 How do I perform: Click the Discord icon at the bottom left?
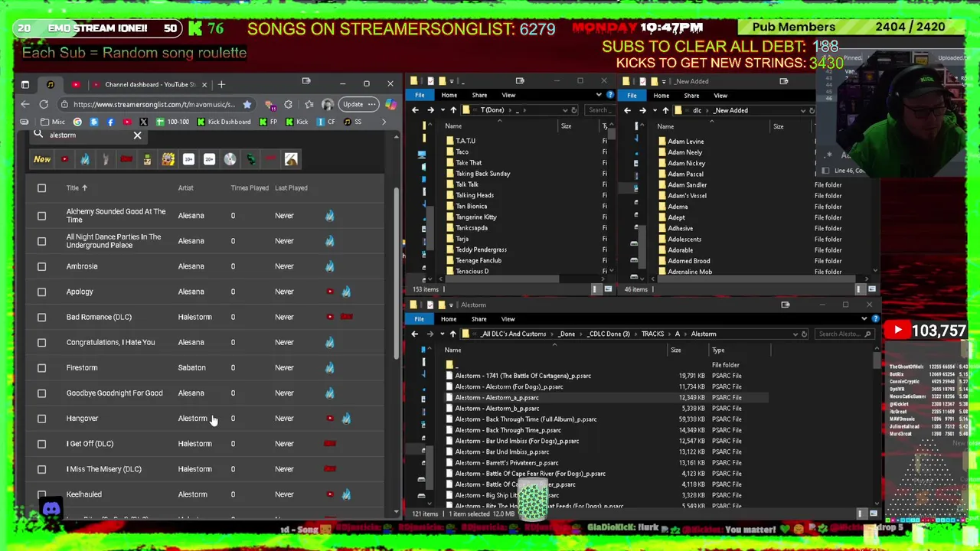click(x=51, y=508)
